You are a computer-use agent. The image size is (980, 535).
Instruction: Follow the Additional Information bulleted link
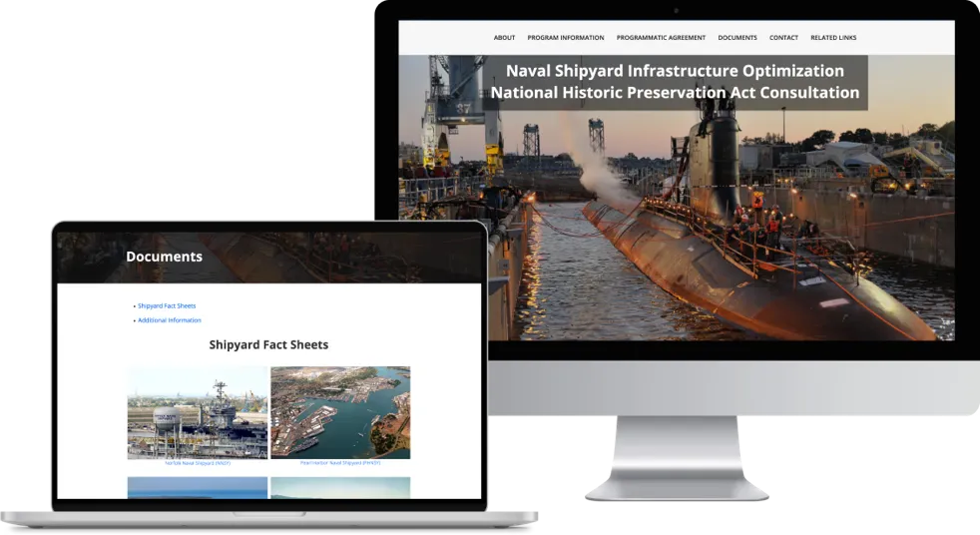click(169, 320)
